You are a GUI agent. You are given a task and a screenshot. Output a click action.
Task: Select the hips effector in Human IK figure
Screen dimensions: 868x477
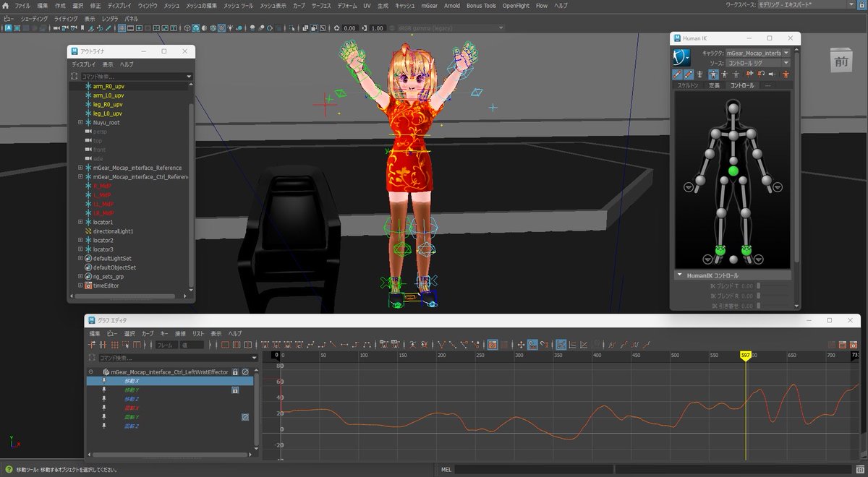(x=733, y=171)
